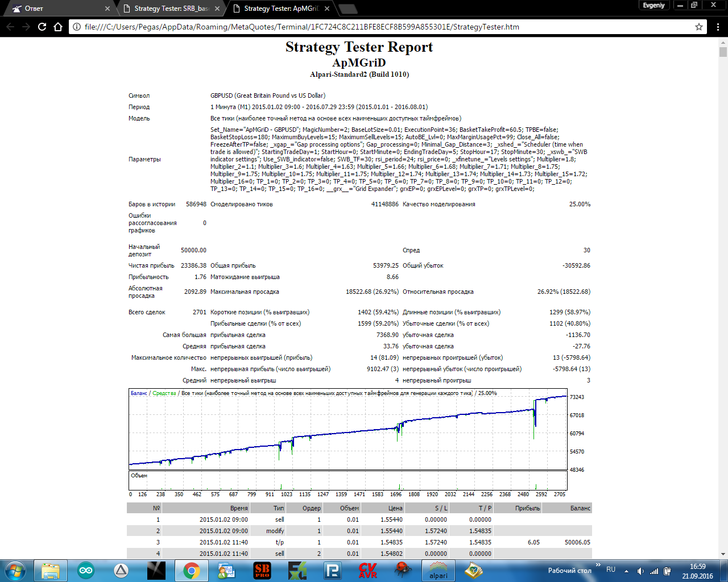This screenshot has height=582, width=728.
Task: Bookmark this page with the star
Action: pyautogui.click(x=699, y=27)
